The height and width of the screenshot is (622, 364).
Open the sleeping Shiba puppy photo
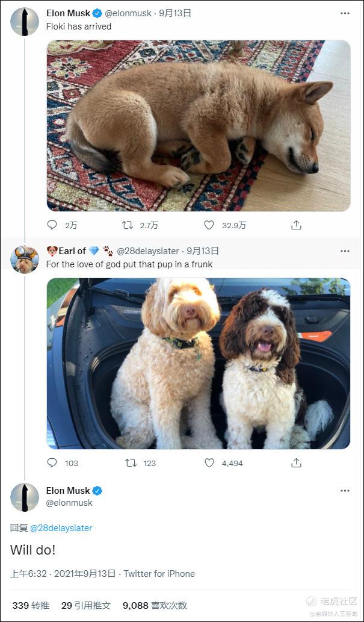coord(199,125)
